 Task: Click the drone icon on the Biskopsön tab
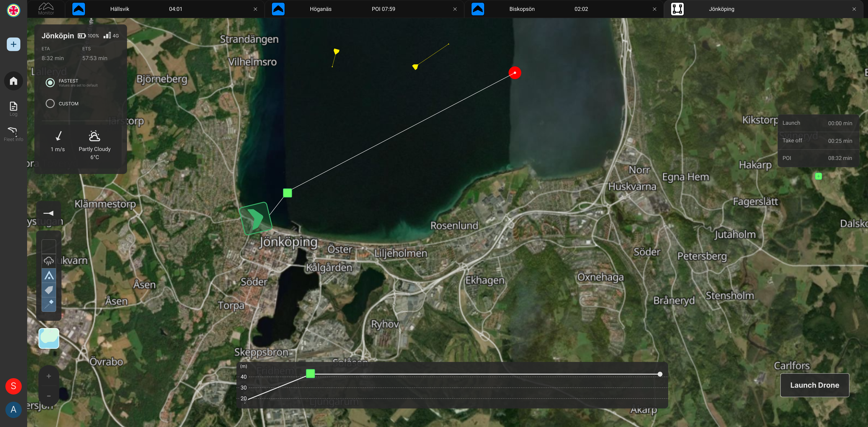click(477, 9)
